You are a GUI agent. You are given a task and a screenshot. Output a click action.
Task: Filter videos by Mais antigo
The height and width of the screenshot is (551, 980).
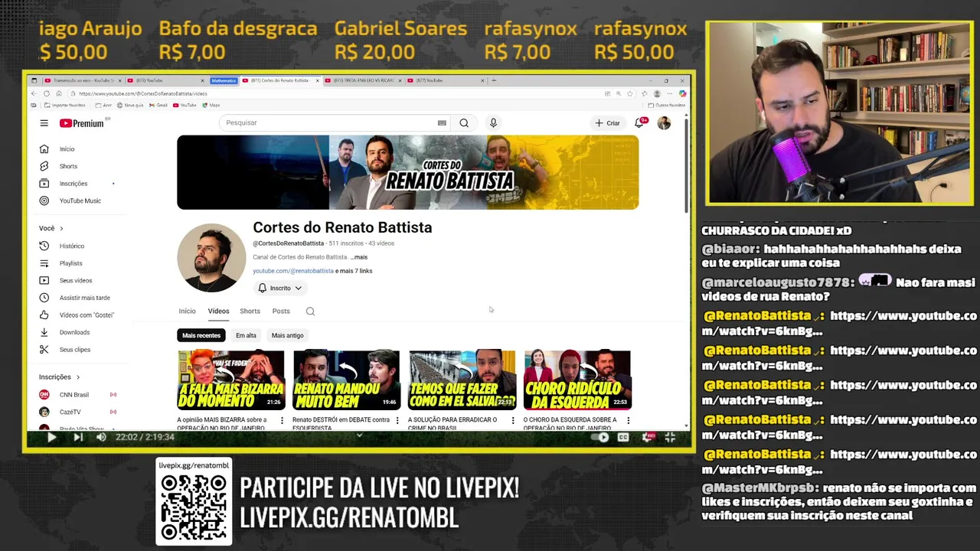287,335
